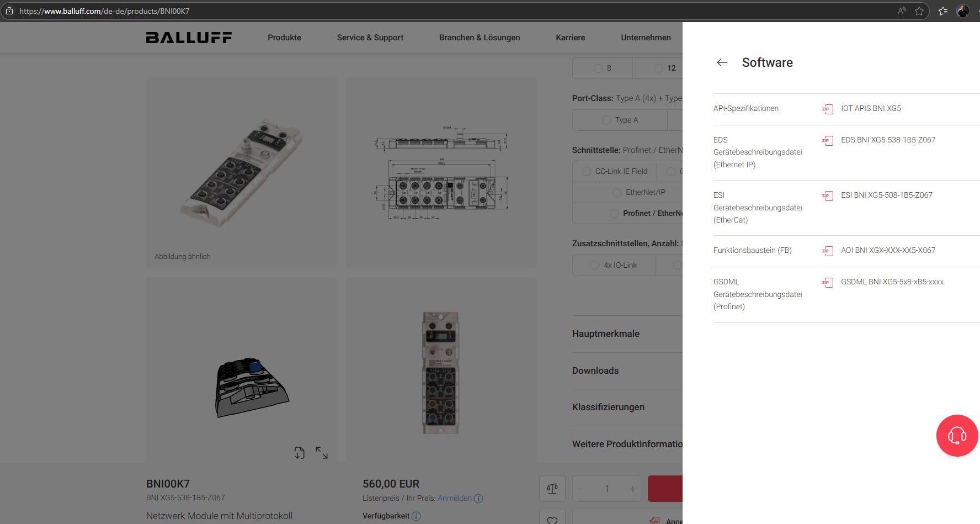Screen dimensions: 980x524
Task: Go back using the Software panel arrow
Action: point(722,62)
